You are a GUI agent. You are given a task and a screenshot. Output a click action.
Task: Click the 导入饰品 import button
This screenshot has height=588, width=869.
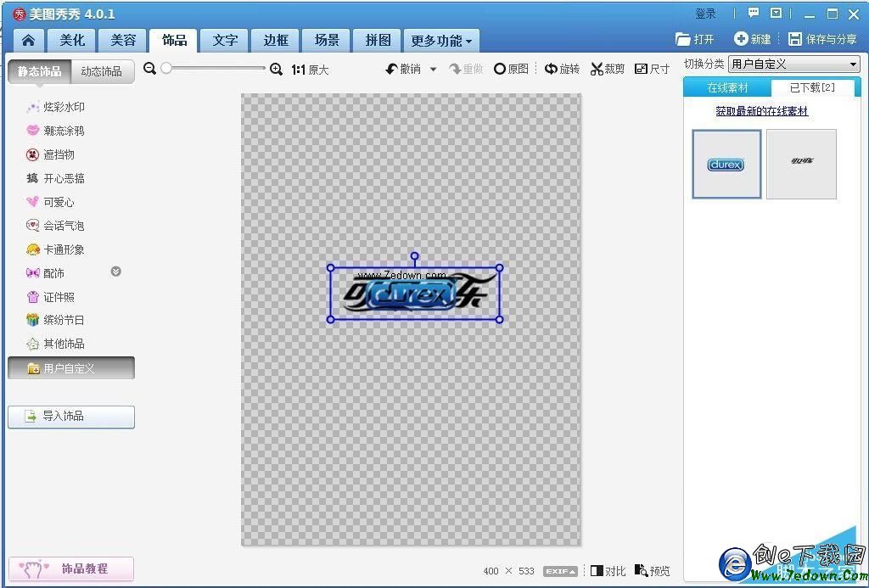tap(71, 417)
